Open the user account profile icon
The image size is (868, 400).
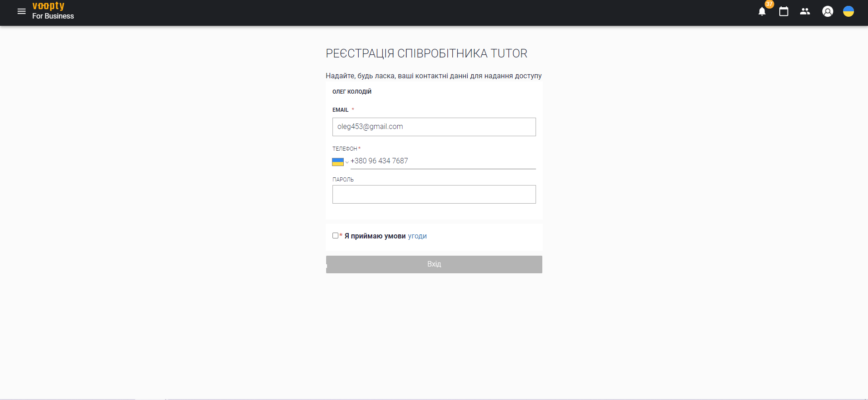(x=827, y=12)
